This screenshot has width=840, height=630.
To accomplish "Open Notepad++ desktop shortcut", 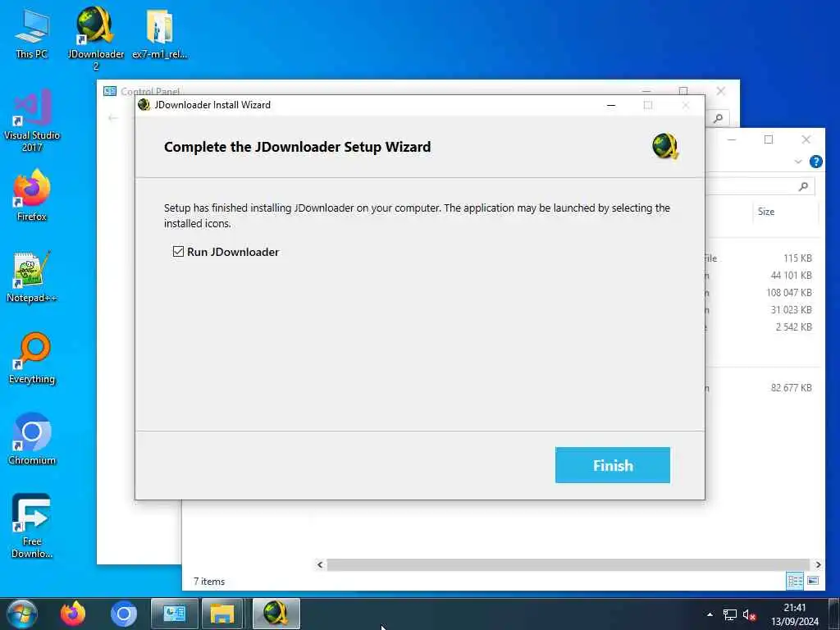I will [32, 277].
